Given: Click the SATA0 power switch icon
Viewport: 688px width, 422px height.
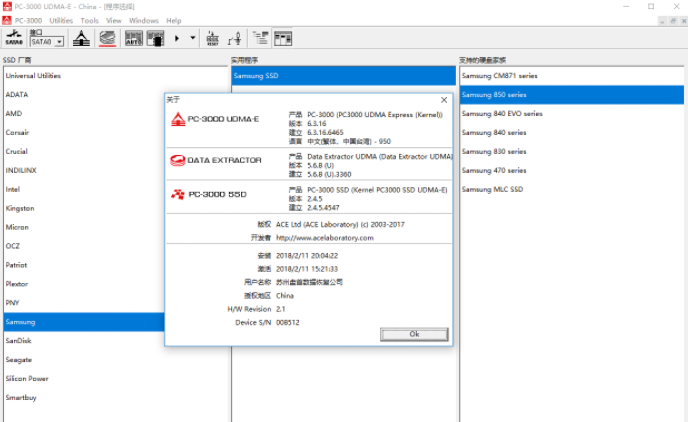Looking at the screenshot, I should click(x=14, y=38).
